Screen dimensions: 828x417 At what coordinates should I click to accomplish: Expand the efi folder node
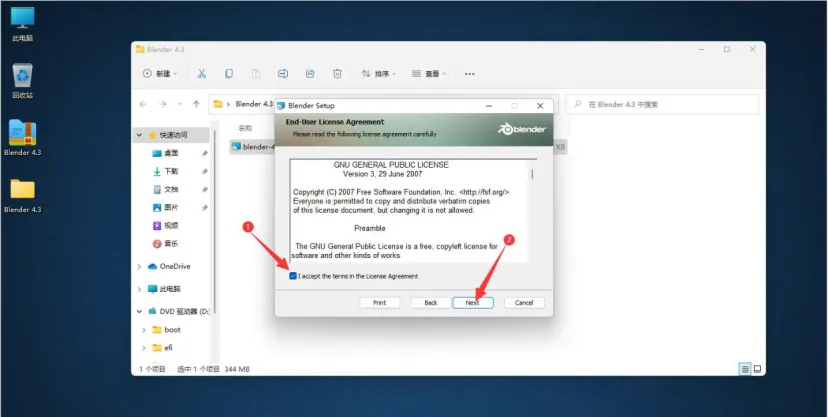point(144,348)
